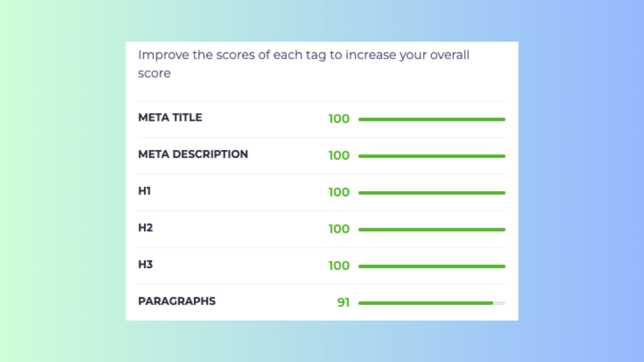Click the H3 progress bar
The width and height of the screenshot is (644, 362).
[432, 266]
